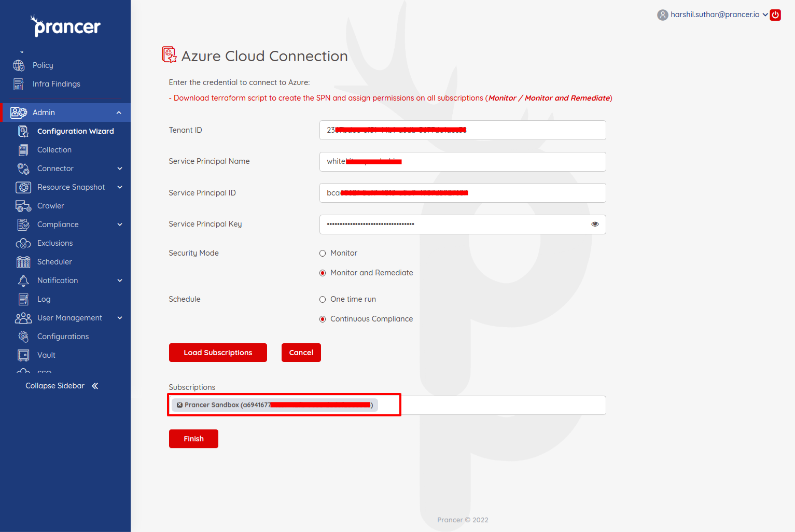Screen dimensions: 795x532
Task: Expand the User Management chevron
Action: (120, 318)
